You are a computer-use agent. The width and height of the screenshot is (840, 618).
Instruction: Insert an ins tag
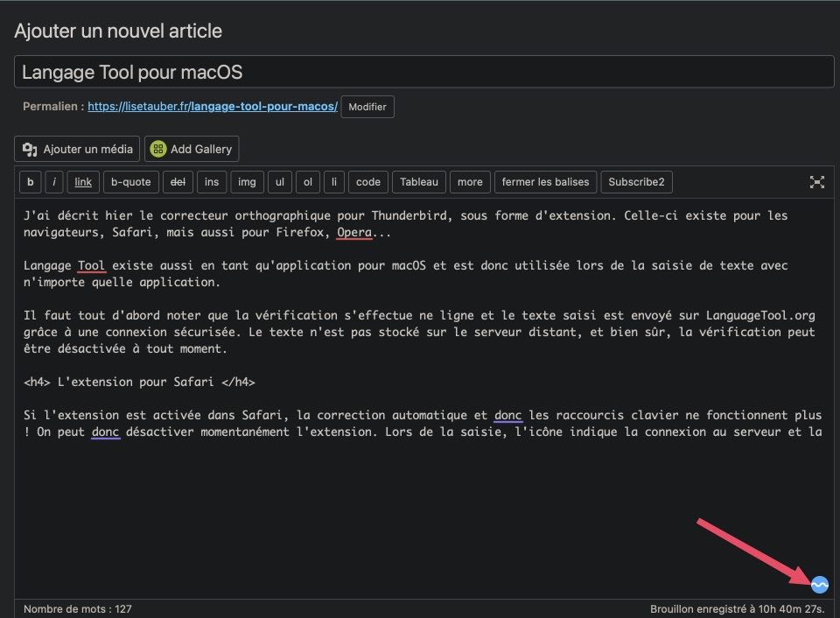[x=212, y=182]
